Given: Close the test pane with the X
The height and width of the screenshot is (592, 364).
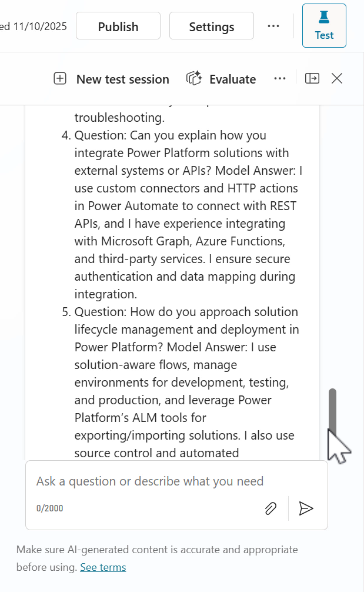Looking at the screenshot, I should (x=336, y=78).
